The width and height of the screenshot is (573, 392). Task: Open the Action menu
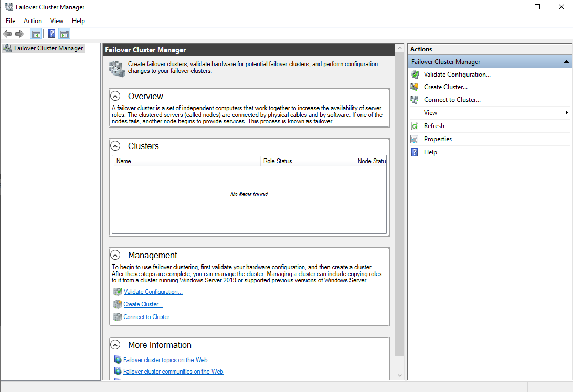point(33,20)
